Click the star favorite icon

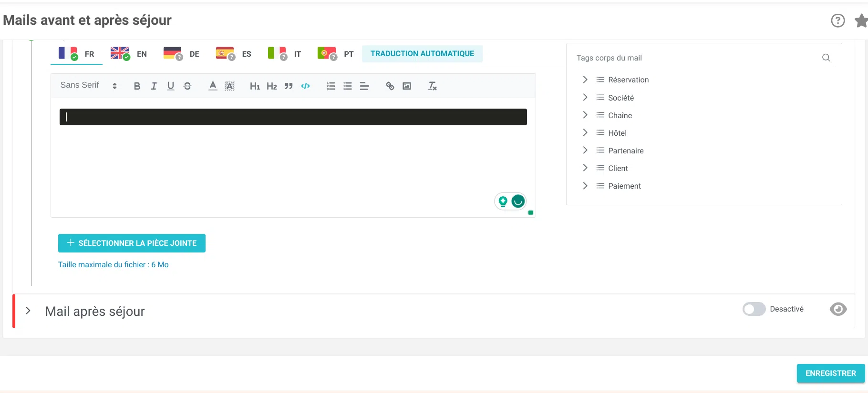(861, 20)
